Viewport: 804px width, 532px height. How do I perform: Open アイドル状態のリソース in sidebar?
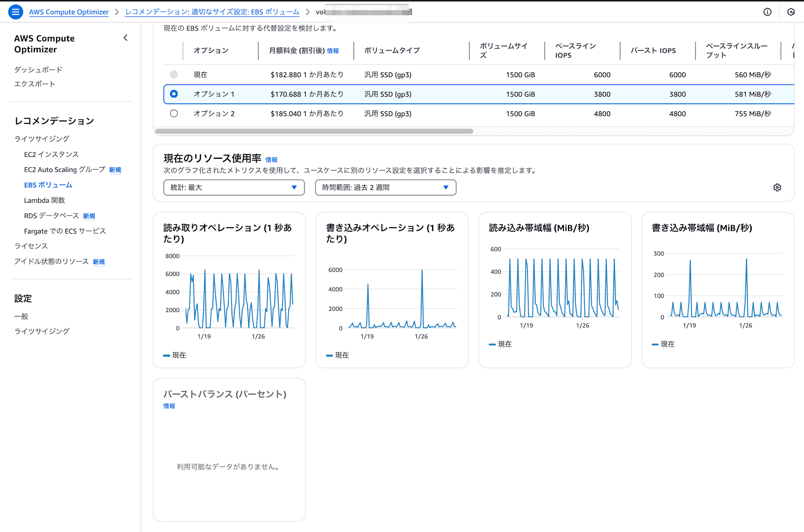click(x=51, y=261)
